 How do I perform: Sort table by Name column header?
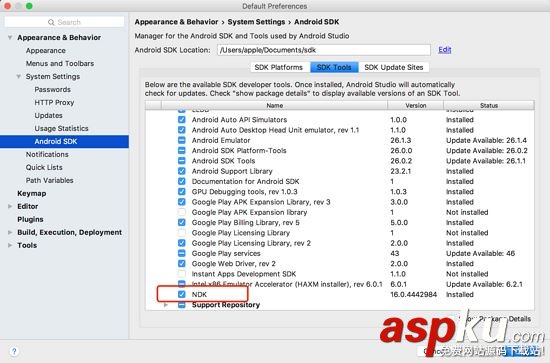[x=274, y=105]
